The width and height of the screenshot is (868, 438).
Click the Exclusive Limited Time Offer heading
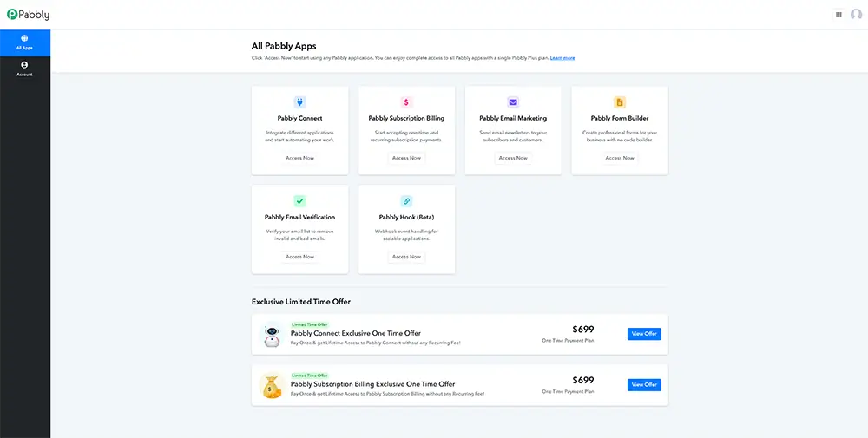301,302
